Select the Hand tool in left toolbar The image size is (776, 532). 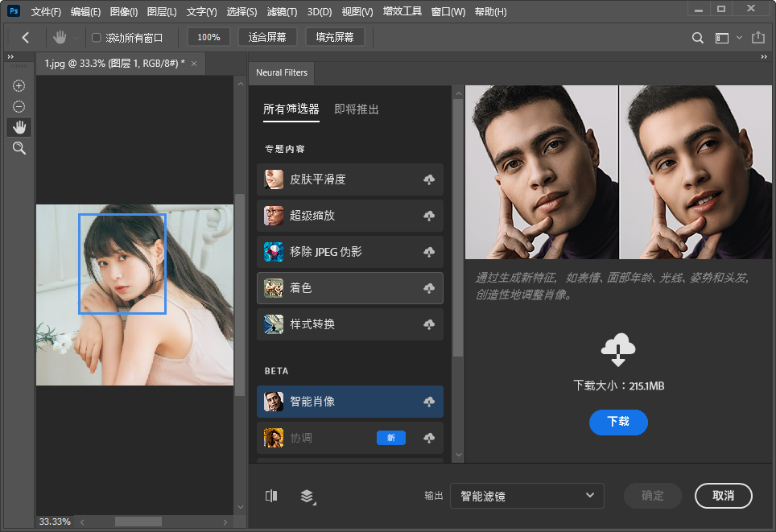point(19,127)
